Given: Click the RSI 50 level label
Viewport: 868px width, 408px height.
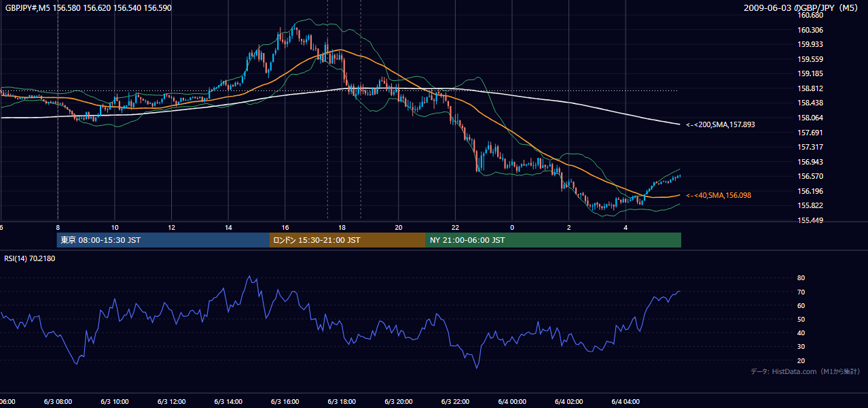Looking at the screenshot, I should (801, 319).
